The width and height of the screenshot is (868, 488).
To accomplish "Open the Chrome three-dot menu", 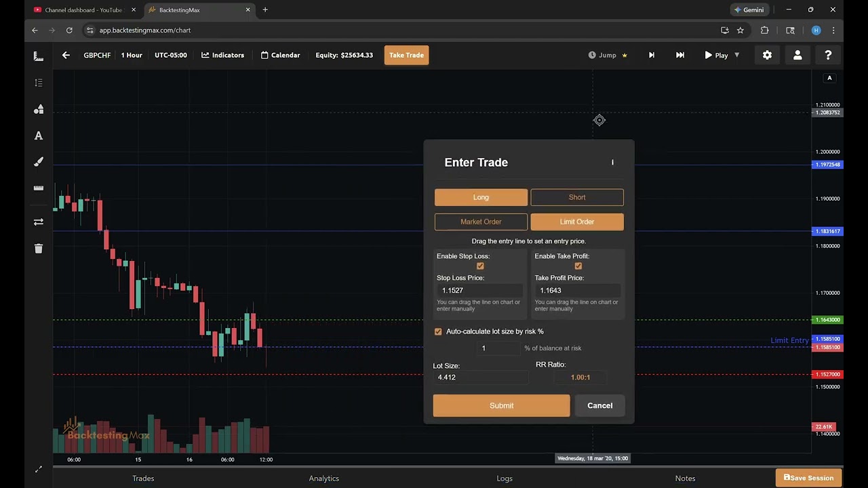I will click(833, 30).
